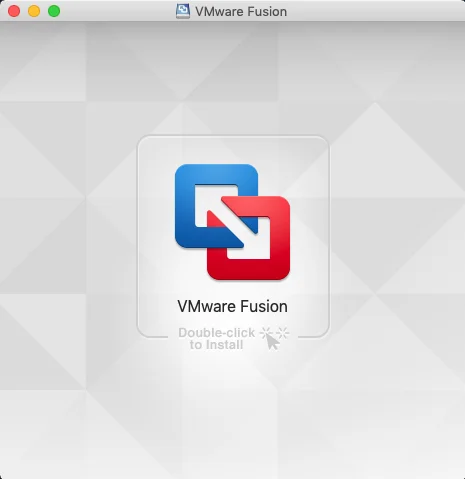This screenshot has height=479, width=465.
Task: Click the "VMware Fusion" window title text
Action: [241, 11]
